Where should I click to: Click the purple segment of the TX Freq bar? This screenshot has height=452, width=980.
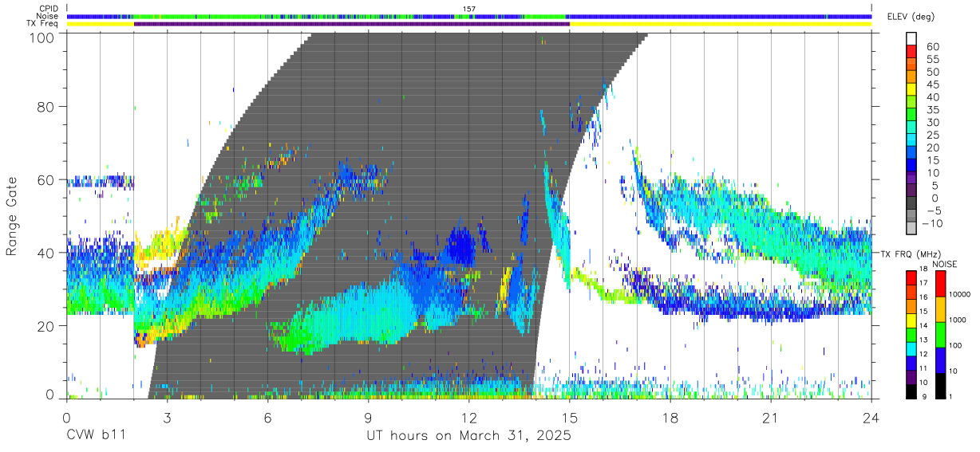(x=352, y=24)
